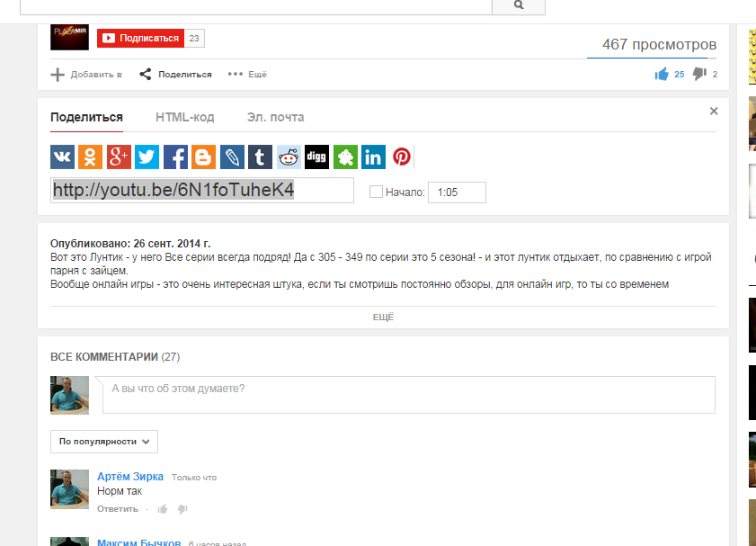Share the video on Tumblr
Screen dimensions: 756x546
coord(261,157)
